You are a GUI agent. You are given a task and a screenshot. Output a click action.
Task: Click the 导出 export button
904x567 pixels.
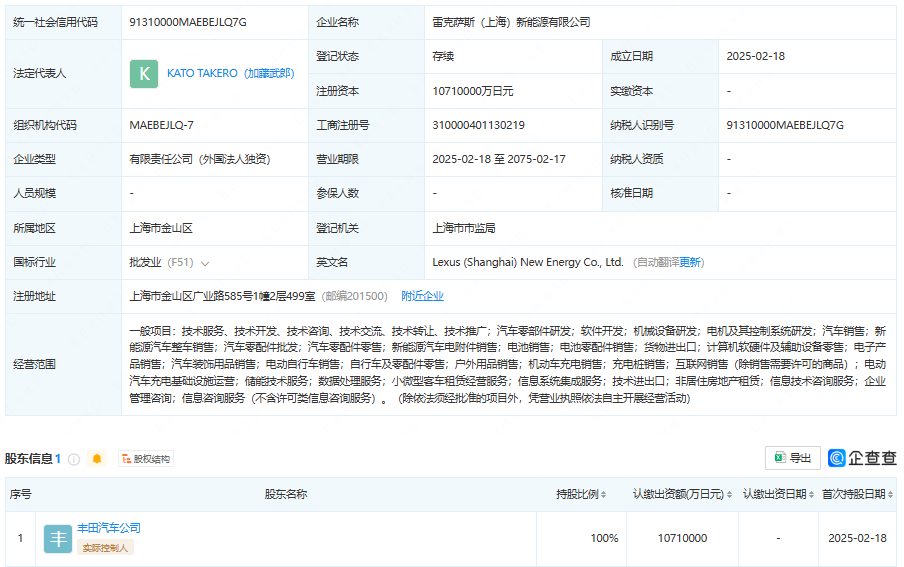(x=793, y=458)
